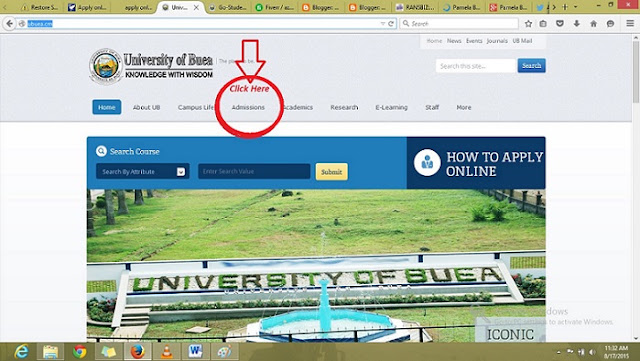This screenshot has width=640, height=361.
Task: Go to Firefox home page icon
Action: (x=593, y=24)
